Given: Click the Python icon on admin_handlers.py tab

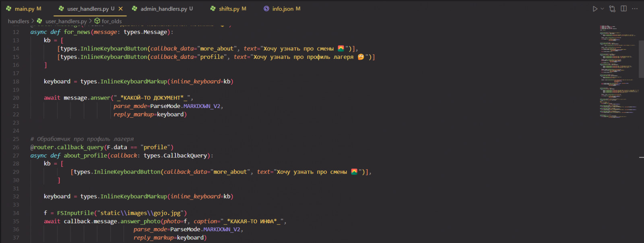Looking at the screenshot, I should (134, 8).
